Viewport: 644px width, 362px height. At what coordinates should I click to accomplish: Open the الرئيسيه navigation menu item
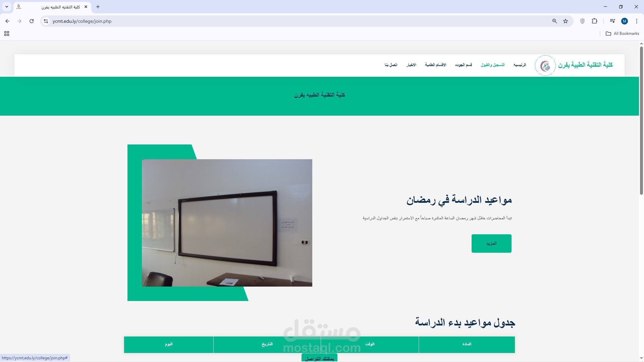click(520, 65)
